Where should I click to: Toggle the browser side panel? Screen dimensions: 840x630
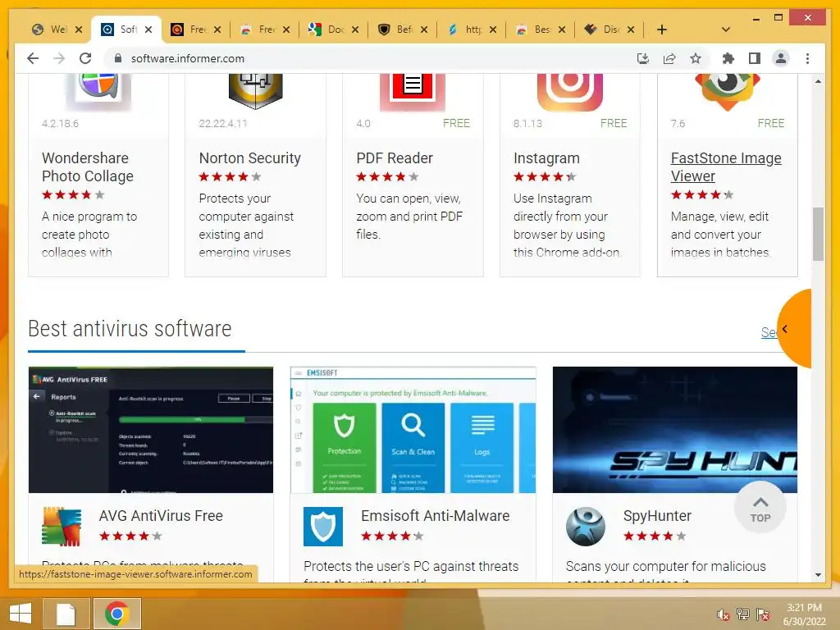pyautogui.click(x=755, y=58)
